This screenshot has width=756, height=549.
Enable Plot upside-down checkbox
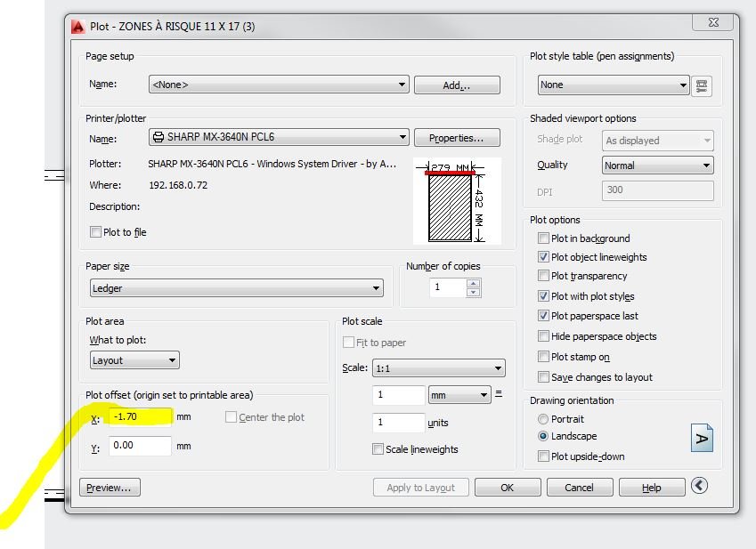click(x=543, y=456)
